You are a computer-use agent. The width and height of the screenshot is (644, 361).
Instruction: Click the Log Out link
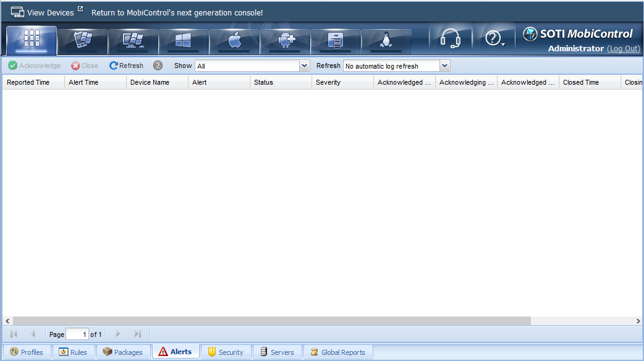(623, 49)
